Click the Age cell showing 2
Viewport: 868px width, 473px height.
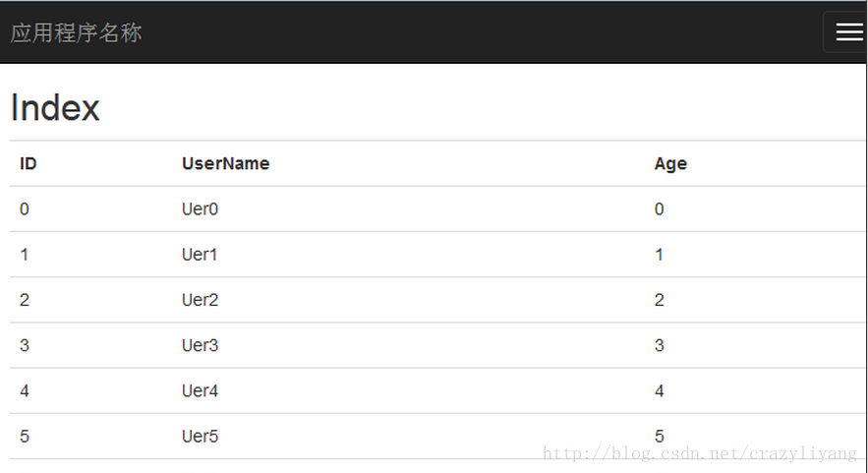659,300
